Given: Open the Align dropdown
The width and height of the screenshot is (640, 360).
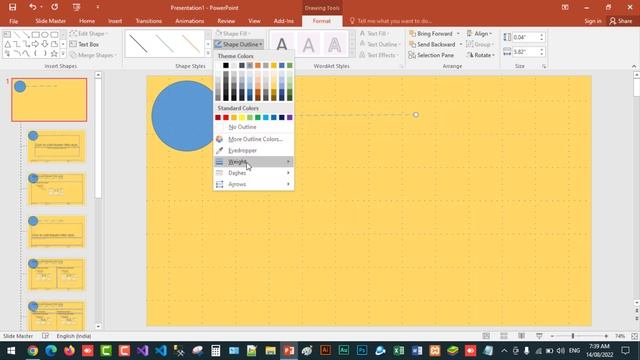Looking at the screenshot, I should click(x=480, y=33).
